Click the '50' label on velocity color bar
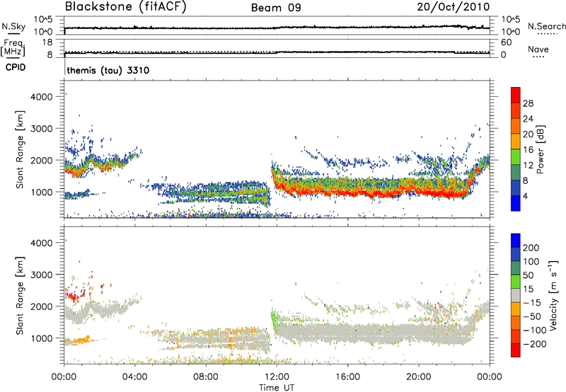The width and height of the screenshot is (566, 392). pyautogui.click(x=528, y=275)
